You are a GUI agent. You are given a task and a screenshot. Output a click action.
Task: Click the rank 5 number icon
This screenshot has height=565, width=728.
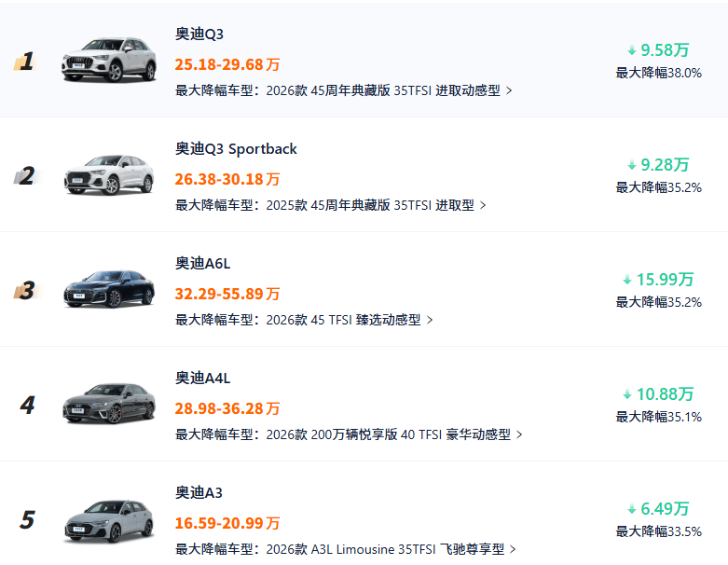click(27, 519)
